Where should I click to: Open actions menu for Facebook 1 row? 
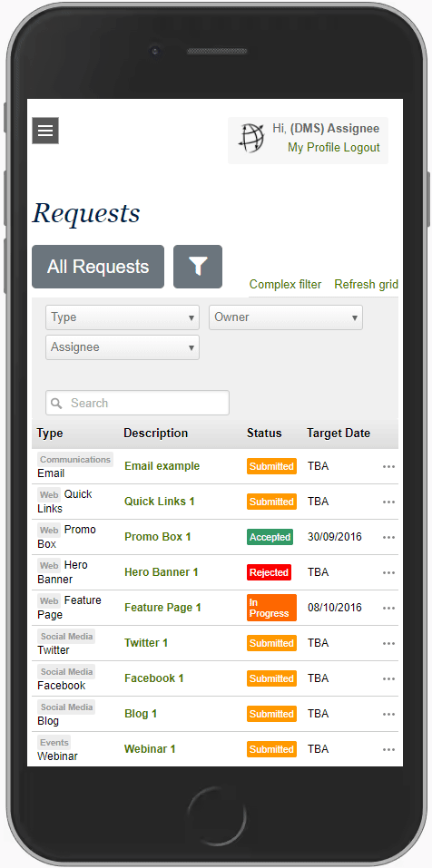(x=388, y=679)
